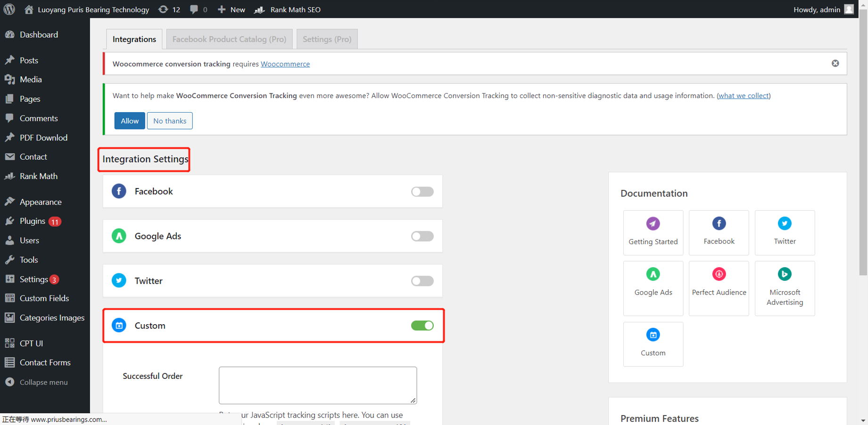
Task: Open the site home icon
Action: pos(29,9)
